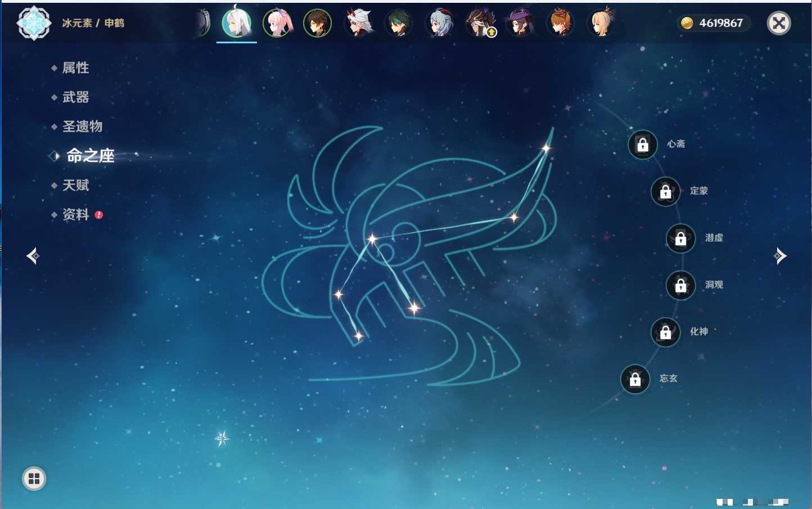Select Shenhe's white-haired avatar in the party bar

(x=237, y=22)
